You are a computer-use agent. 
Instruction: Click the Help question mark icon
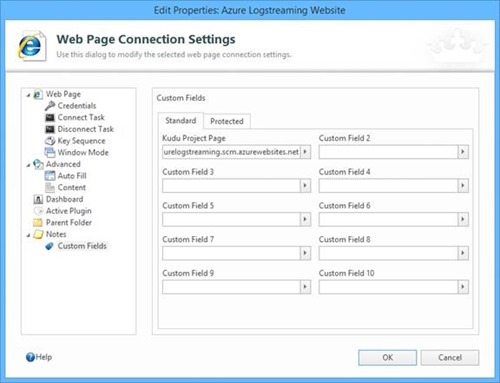[30, 357]
